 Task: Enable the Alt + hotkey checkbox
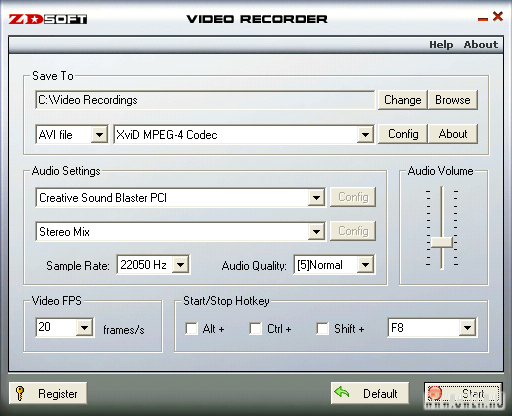point(191,329)
